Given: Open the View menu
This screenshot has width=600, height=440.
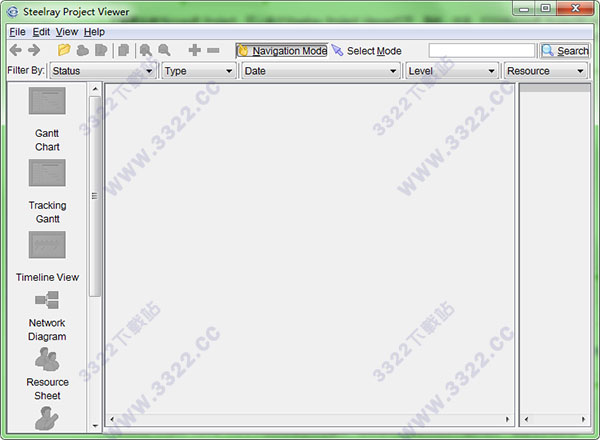Looking at the screenshot, I should (x=67, y=32).
